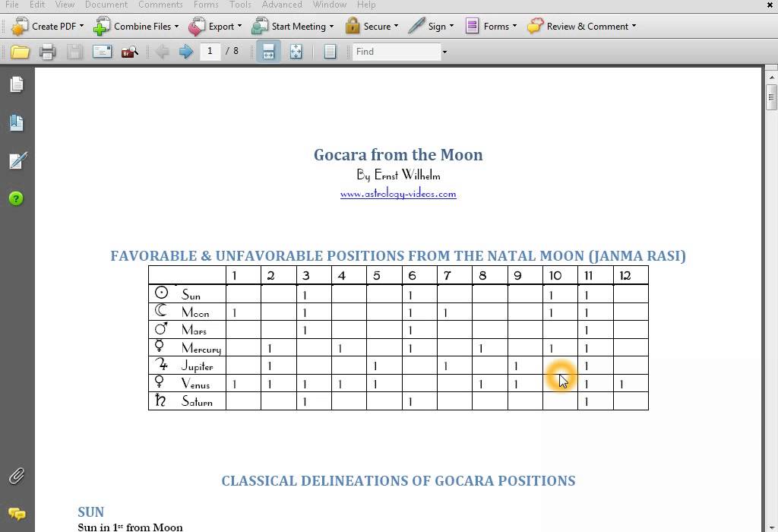Click the Create PDF icon

[20, 27]
